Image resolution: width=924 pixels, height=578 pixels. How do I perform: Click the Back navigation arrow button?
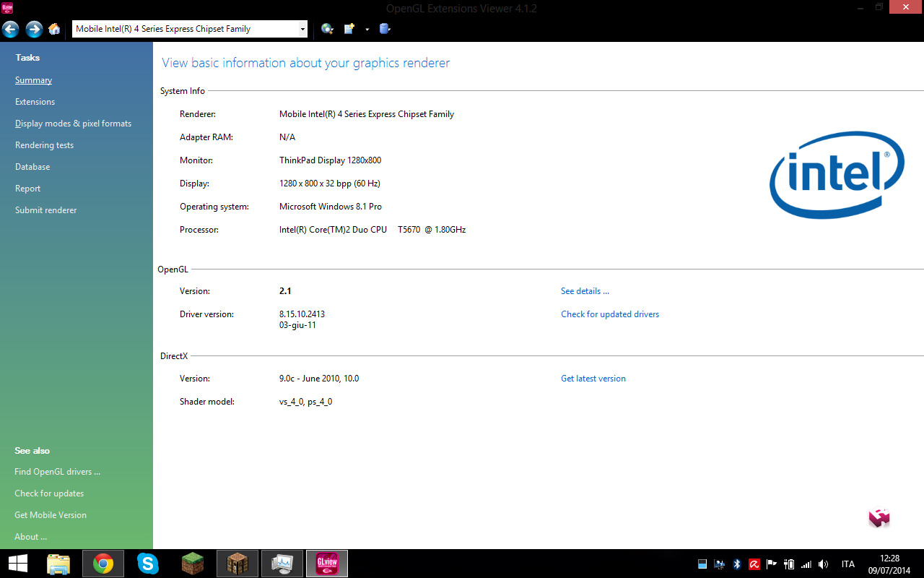click(x=11, y=29)
